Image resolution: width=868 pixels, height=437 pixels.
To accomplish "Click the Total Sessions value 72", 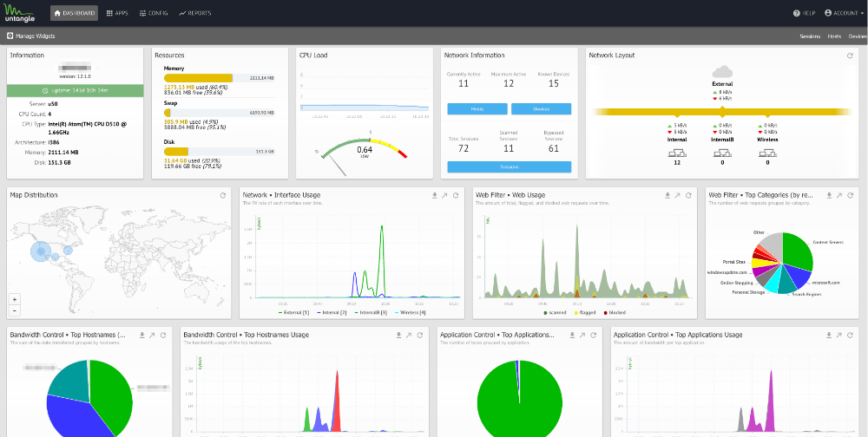I will coord(464,147).
